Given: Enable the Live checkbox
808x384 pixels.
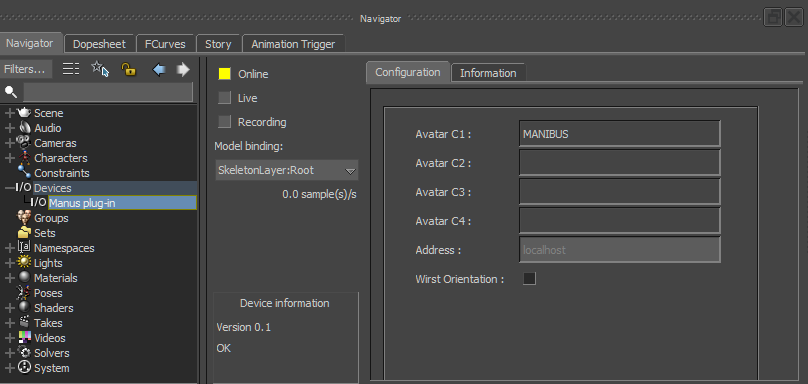Looking at the screenshot, I should (x=225, y=98).
